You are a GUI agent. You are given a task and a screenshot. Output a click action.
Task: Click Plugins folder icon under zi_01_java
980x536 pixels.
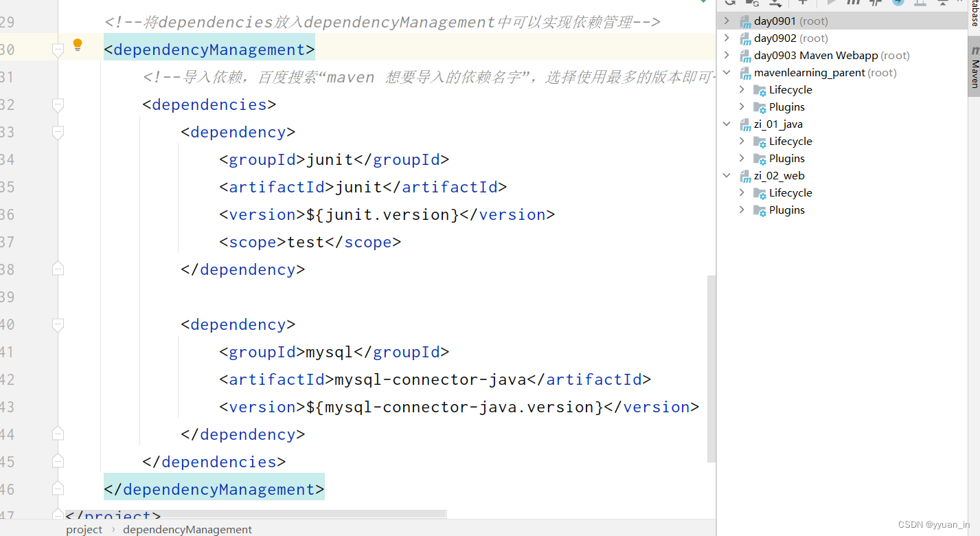(x=760, y=159)
